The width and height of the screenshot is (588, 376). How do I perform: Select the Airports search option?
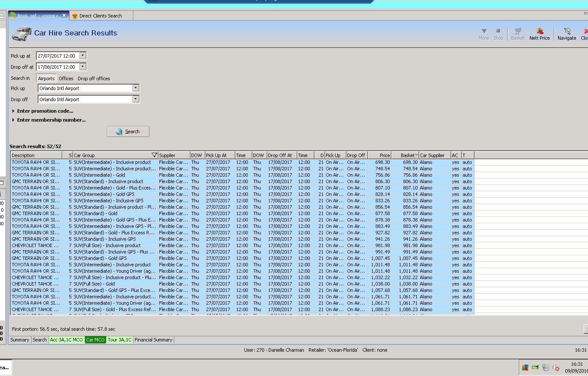(46, 79)
